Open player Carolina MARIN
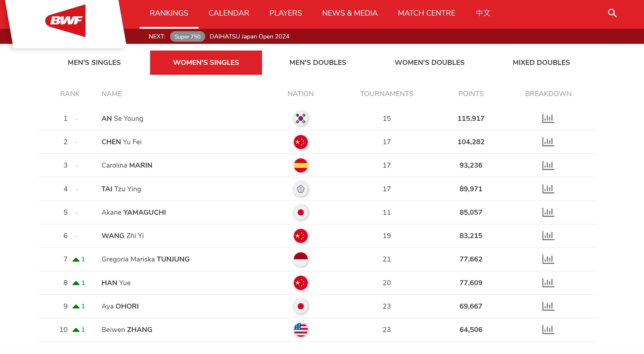The height and width of the screenshot is (354, 644). (127, 165)
